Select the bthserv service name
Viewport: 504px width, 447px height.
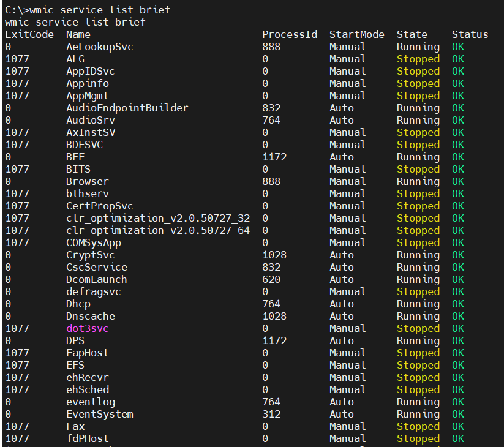tap(88, 193)
